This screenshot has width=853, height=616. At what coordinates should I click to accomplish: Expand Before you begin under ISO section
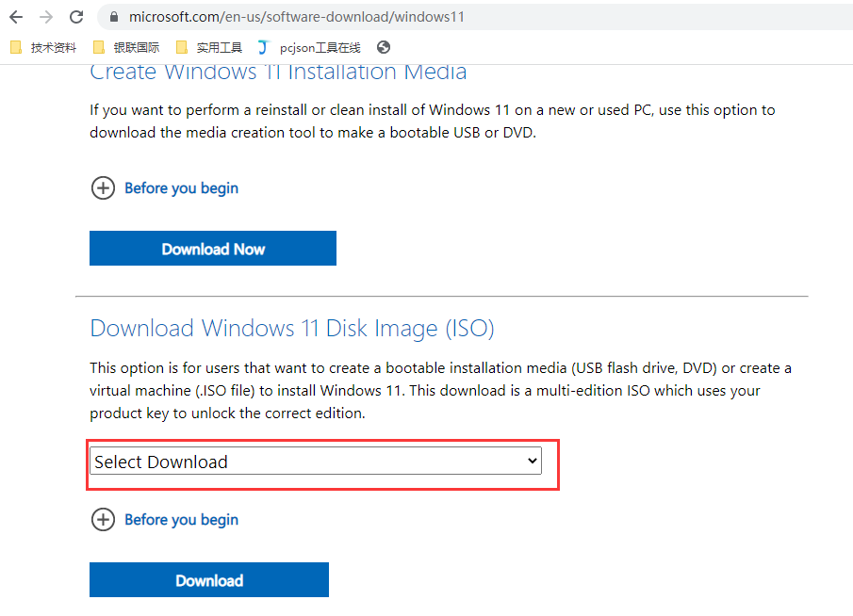(103, 520)
